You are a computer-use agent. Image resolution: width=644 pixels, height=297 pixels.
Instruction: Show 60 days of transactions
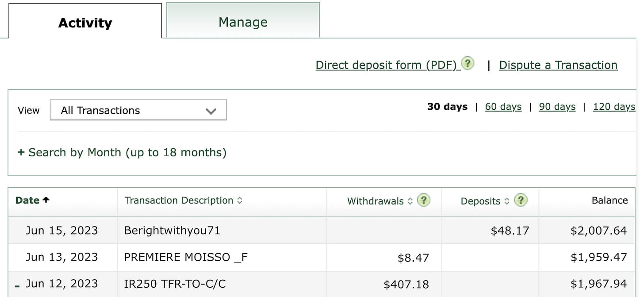coord(503,107)
